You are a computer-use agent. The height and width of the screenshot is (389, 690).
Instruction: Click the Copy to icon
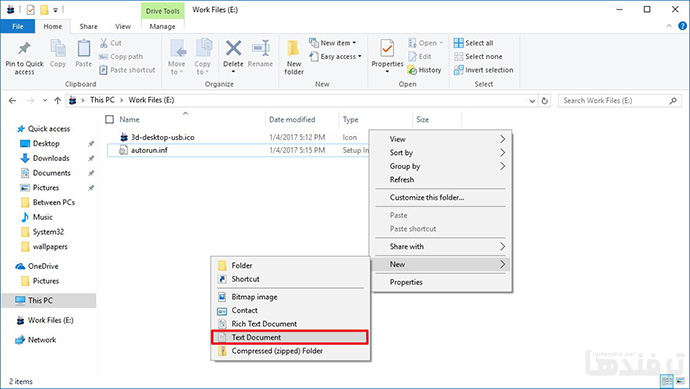(x=203, y=48)
